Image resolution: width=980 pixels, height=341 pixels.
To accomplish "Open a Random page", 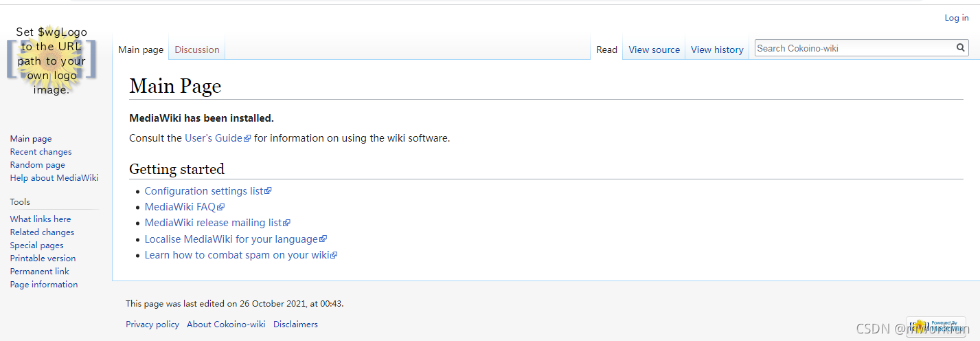I will click(38, 165).
